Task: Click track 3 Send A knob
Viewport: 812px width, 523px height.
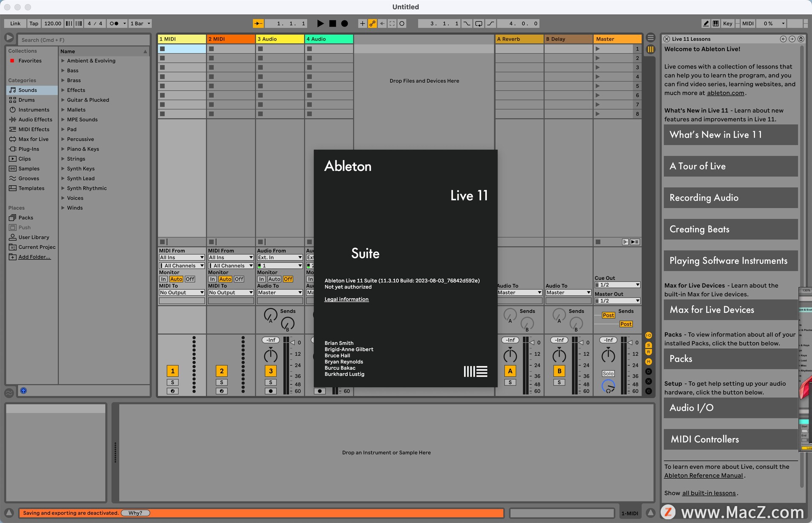Action: tap(271, 315)
